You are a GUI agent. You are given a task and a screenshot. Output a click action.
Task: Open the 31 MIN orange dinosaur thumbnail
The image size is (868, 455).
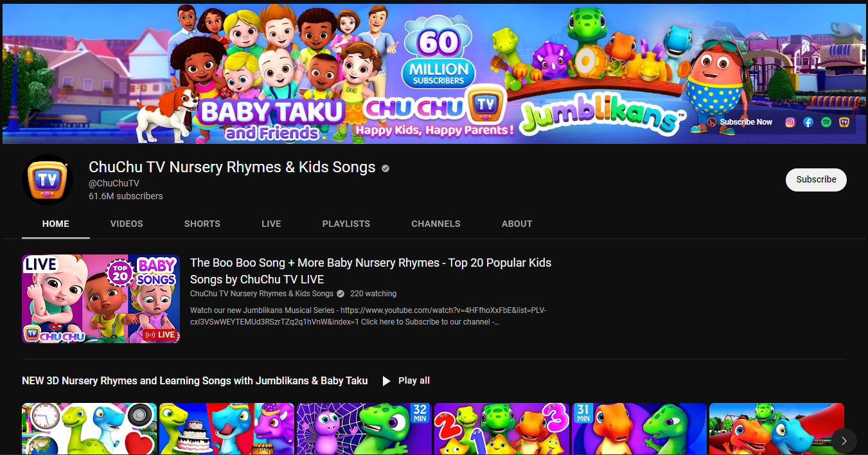click(x=639, y=429)
